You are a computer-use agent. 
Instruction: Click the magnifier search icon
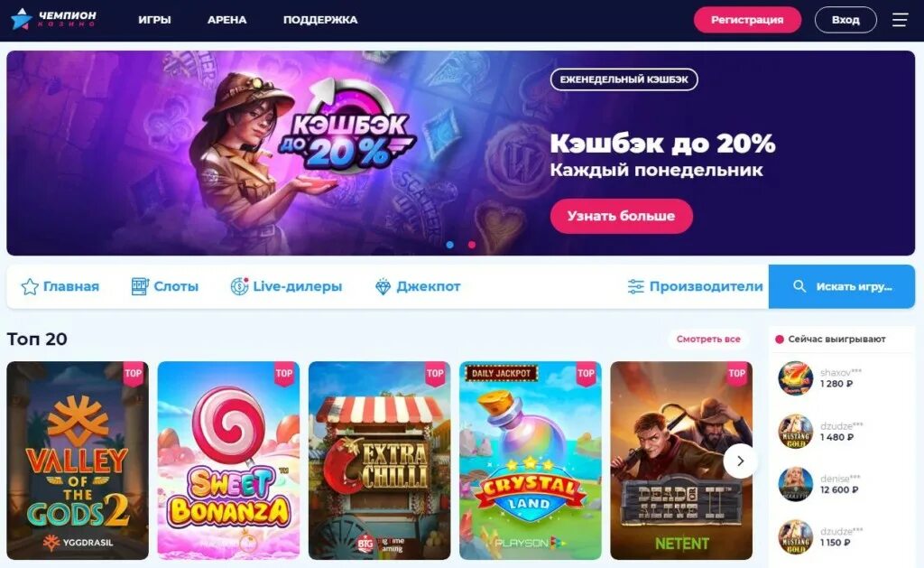[799, 286]
